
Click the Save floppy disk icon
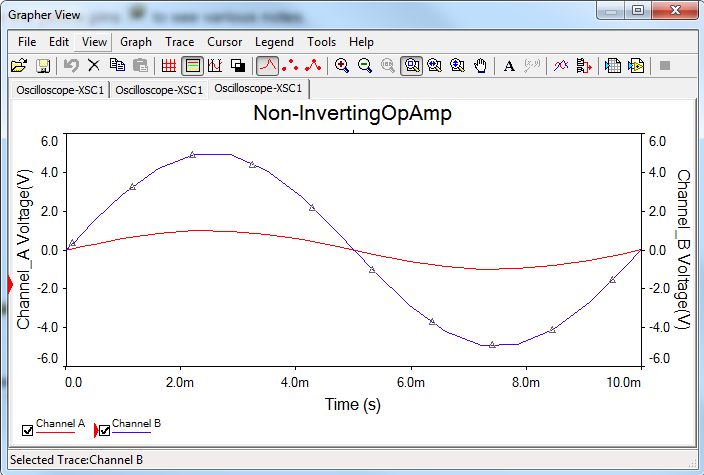[x=43, y=66]
